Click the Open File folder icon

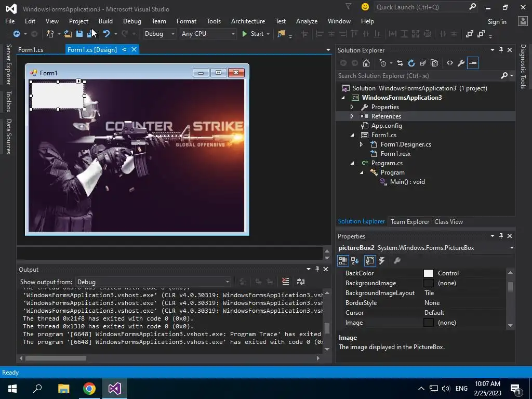point(68,34)
